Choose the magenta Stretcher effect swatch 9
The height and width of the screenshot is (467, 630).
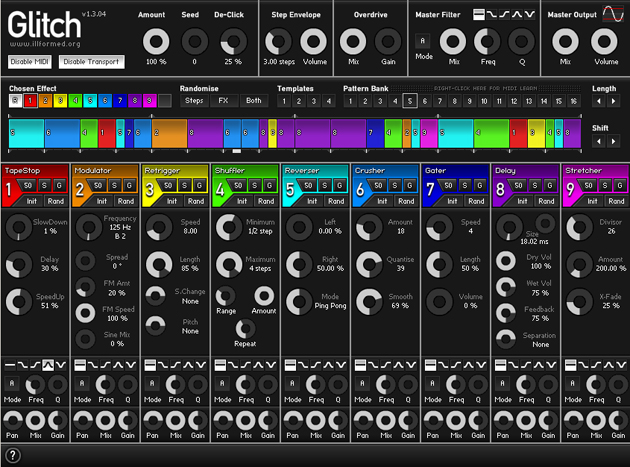pyautogui.click(x=149, y=100)
